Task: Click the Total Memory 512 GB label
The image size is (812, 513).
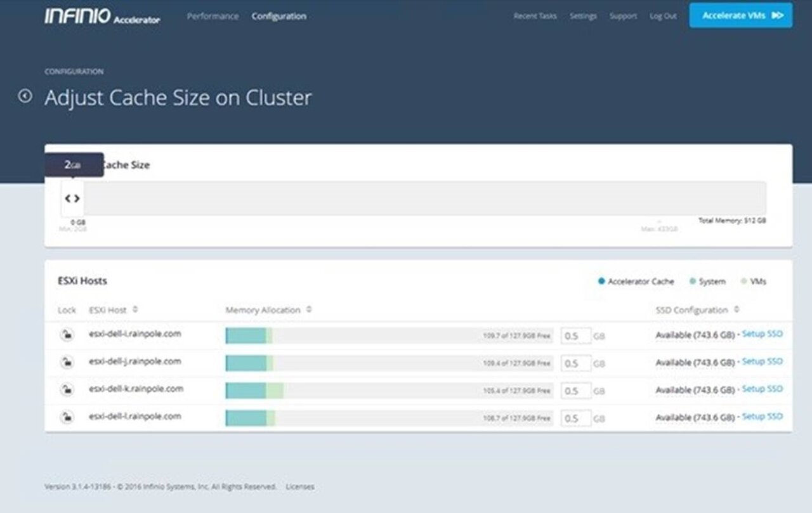Action: [732, 221]
